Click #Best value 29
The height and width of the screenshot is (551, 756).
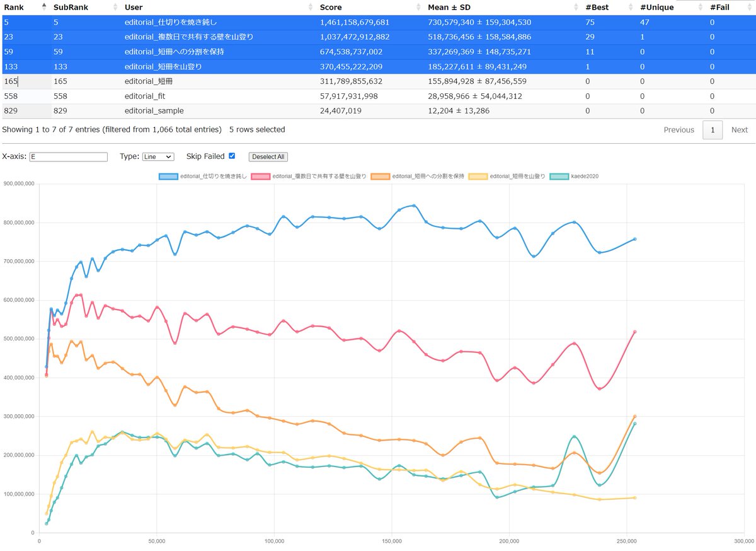(x=590, y=37)
